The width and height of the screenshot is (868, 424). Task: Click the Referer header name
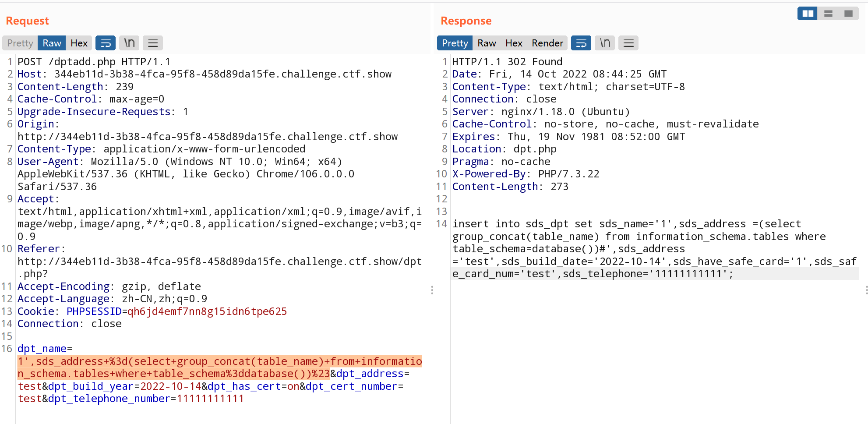pyautogui.click(x=39, y=249)
